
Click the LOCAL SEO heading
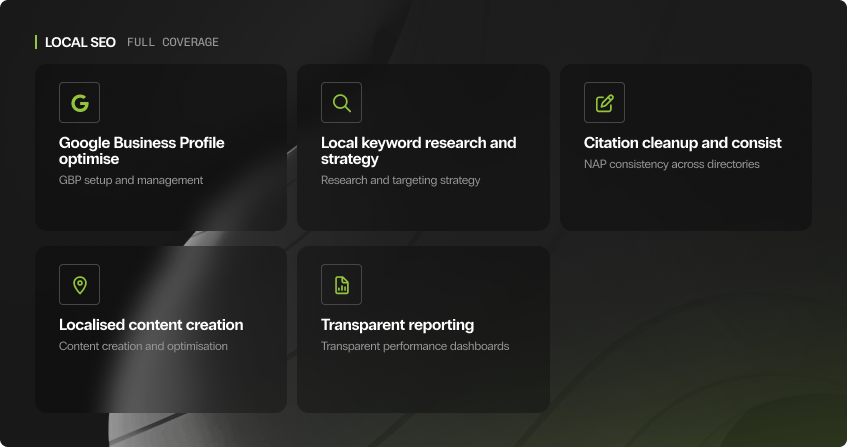(x=80, y=42)
